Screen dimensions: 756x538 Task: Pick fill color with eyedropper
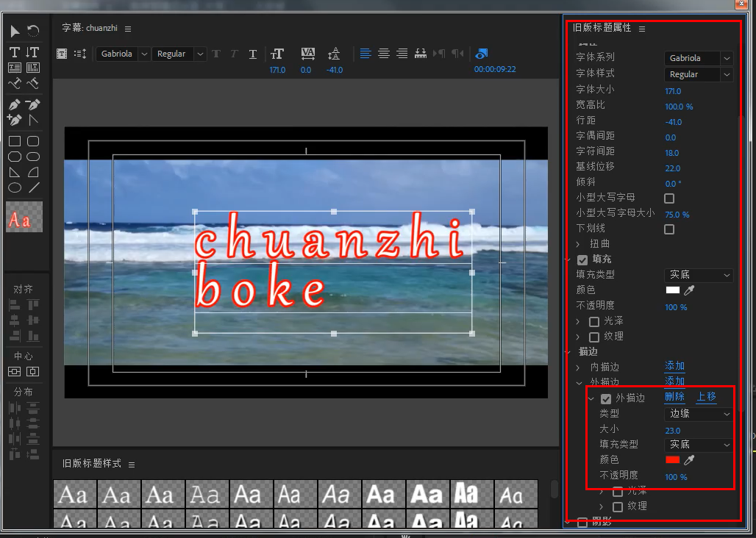(x=690, y=290)
